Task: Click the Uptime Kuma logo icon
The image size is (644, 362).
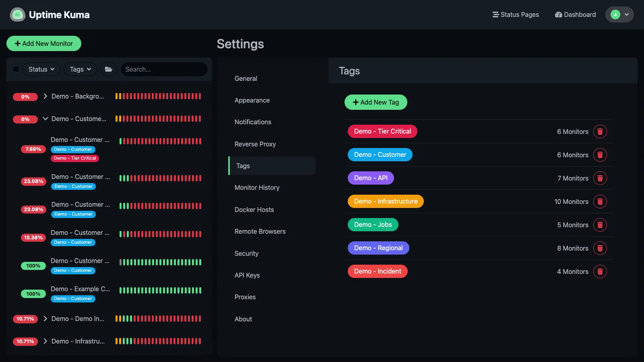Action: click(x=17, y=14)
